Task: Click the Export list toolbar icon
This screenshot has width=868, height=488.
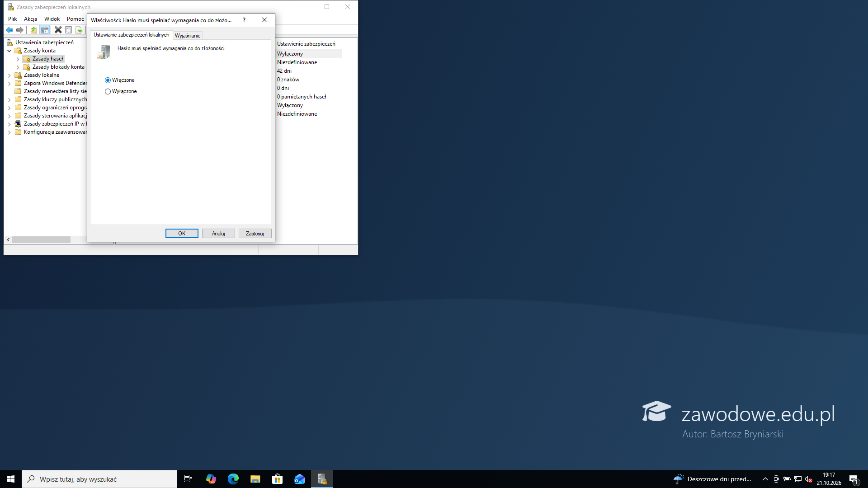Action: (79, 30)
